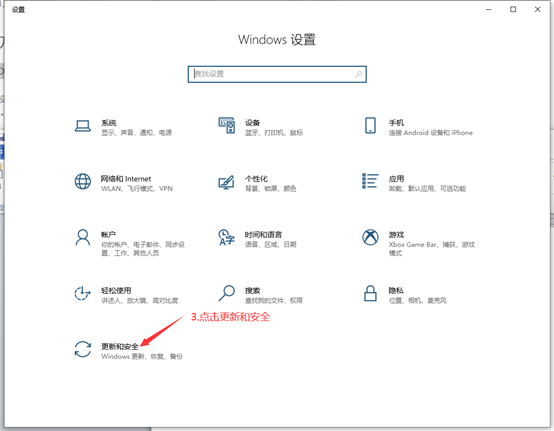Click the 个性化 personalization icon
Viewport: 554px width, 431px height.
pos(226,182)
